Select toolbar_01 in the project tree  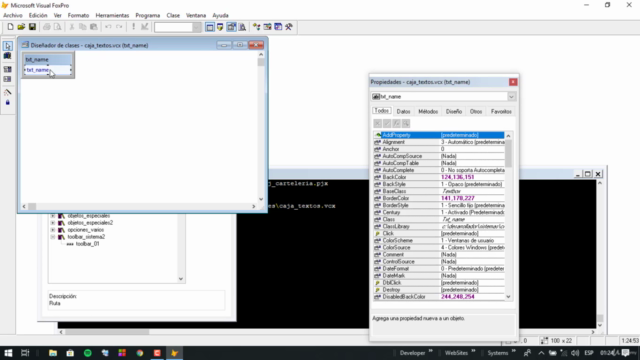point(87,244)
